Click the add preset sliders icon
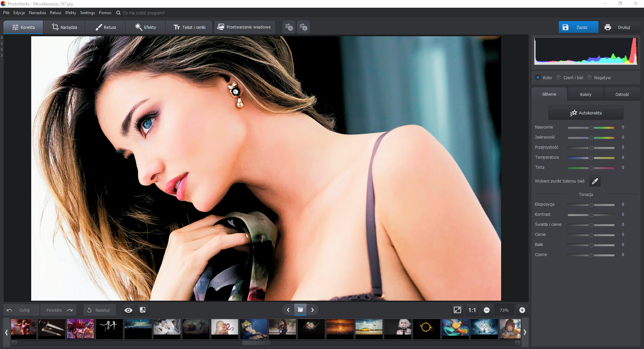This screenshot has height=349, width=644. pyautogui.click(x=289, y=27)
